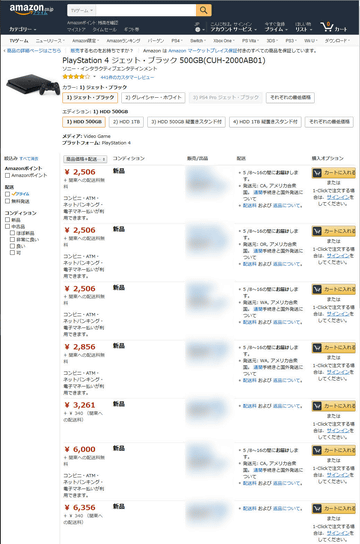Image resolution: width=360 pixels, height=544 pixels.
Task: Click サインイン link in ¥3,261 row
Action: pyautogui.click(x=338, y=431)
